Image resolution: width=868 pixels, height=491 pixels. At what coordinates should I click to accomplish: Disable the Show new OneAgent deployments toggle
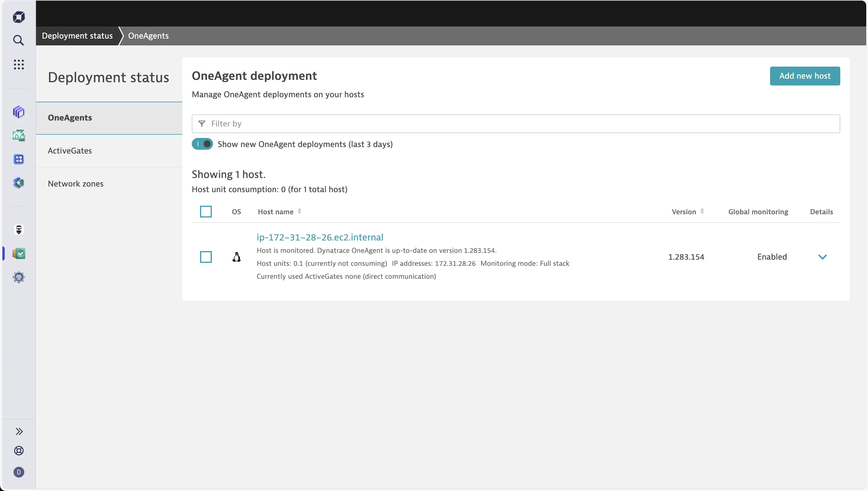[x=202, y=144]
